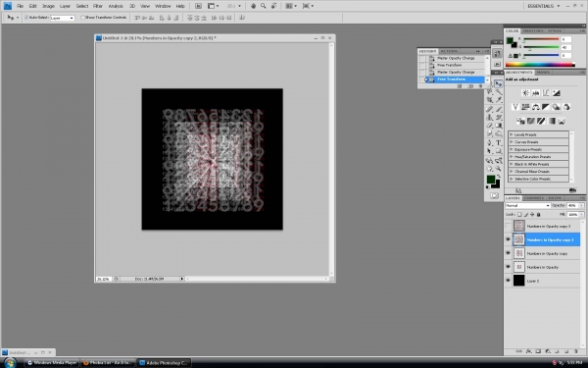Hide the Numbers in Opacity layer
Screen dimensions: 588x368
(508, 267)
